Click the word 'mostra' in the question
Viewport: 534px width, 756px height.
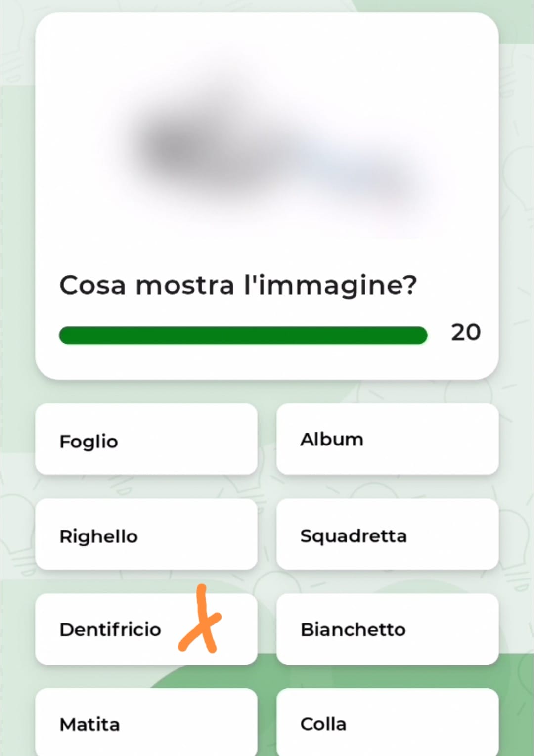[185, 286]
